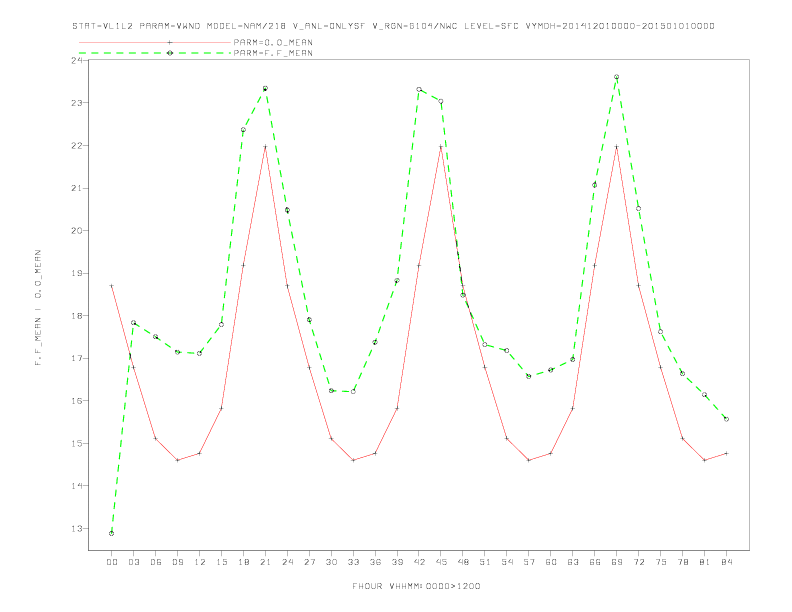Viewport: 792px width, 612px height.
Task: Click the legend label PARM=O.O_MEAN
Action: pos(273,42)
